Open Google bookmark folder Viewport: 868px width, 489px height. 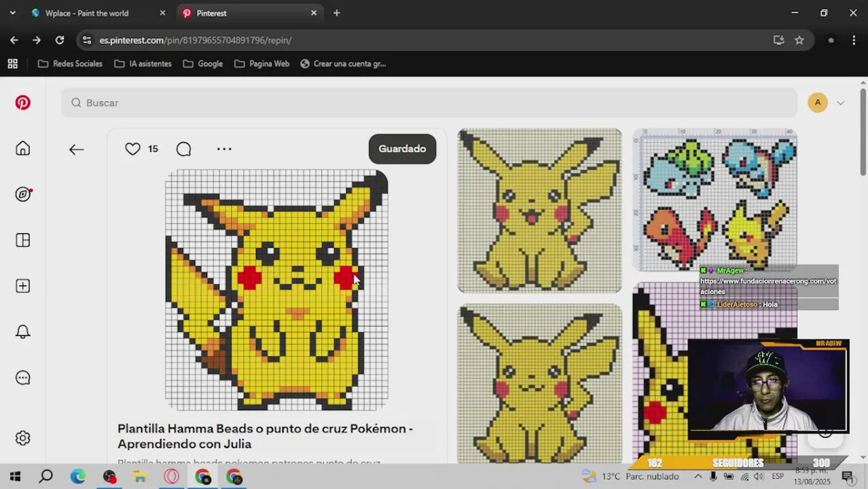tap(203, 64)
